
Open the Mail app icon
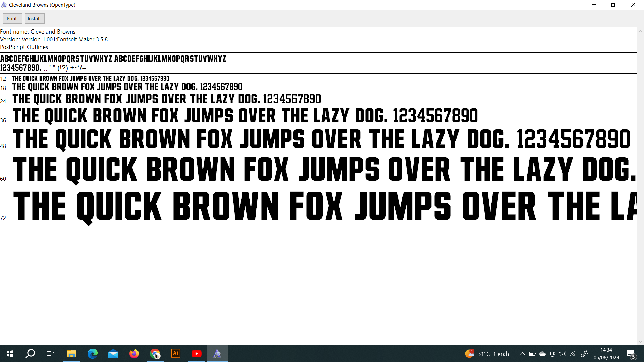113,354
